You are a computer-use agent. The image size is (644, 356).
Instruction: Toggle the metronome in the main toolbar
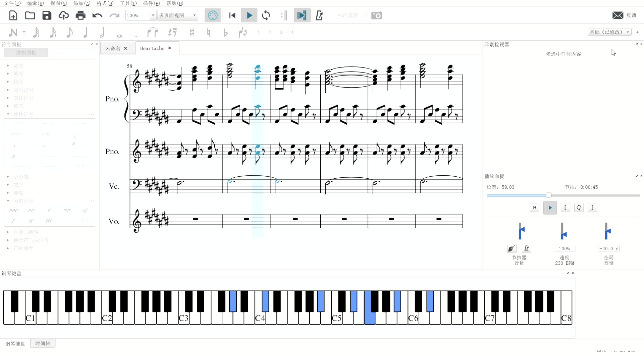pos(319,15)
